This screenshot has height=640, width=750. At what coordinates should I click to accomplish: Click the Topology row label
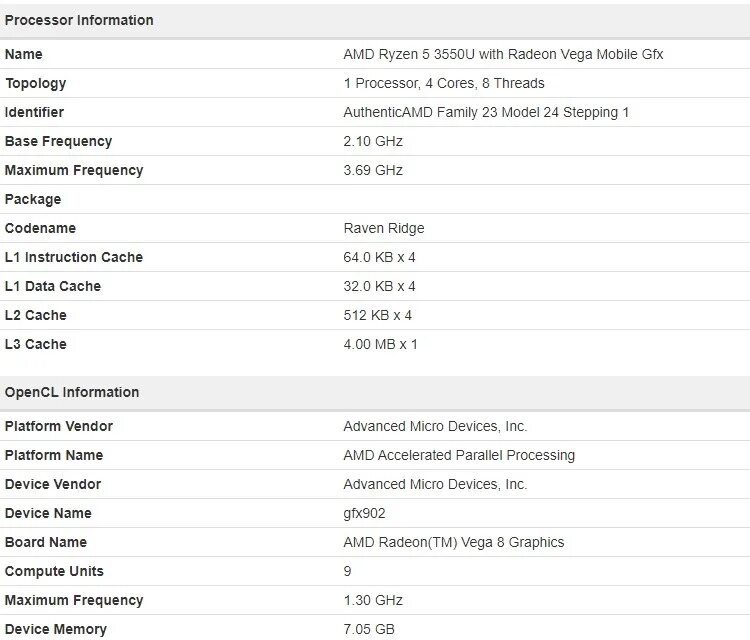tap(36, 83)
